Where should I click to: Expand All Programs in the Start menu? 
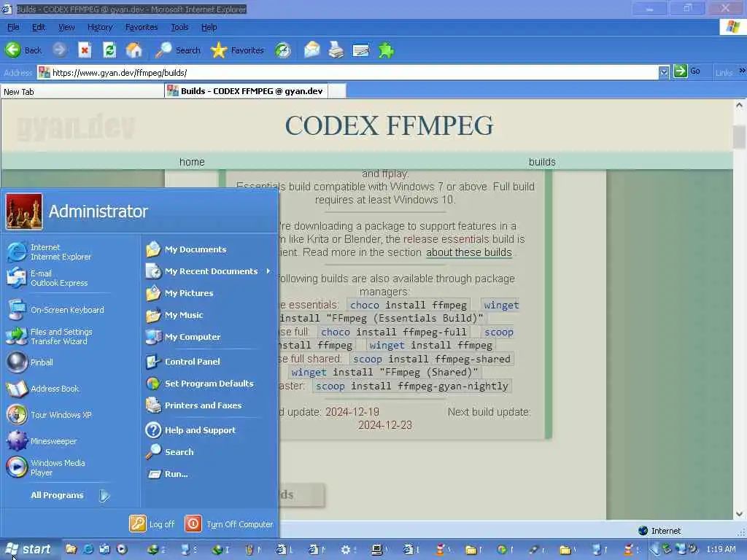tap(69, 495)
